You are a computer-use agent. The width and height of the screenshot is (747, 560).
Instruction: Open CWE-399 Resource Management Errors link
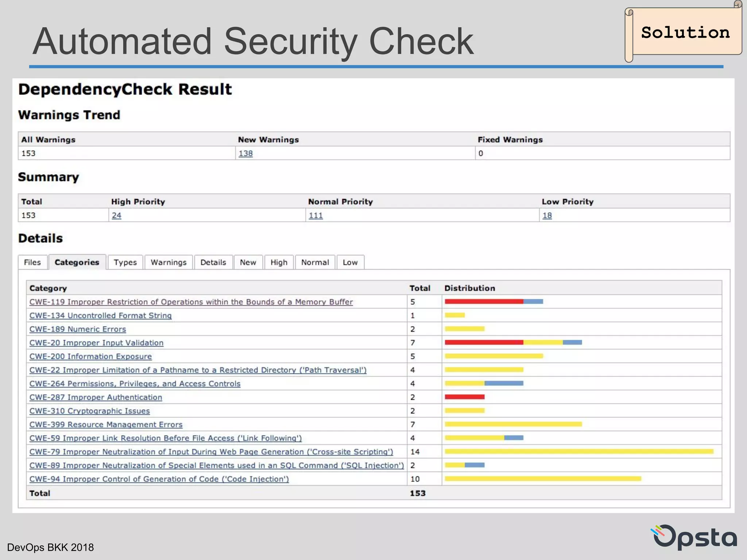point(106,424)
